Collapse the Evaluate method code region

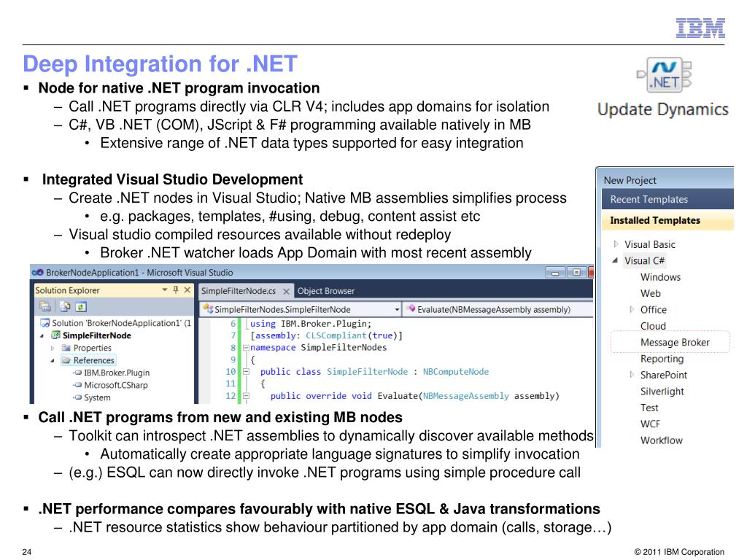[246, 395]
